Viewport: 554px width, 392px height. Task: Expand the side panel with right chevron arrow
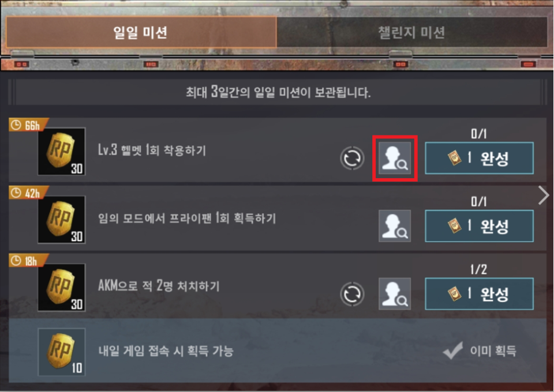pos(544,195)
